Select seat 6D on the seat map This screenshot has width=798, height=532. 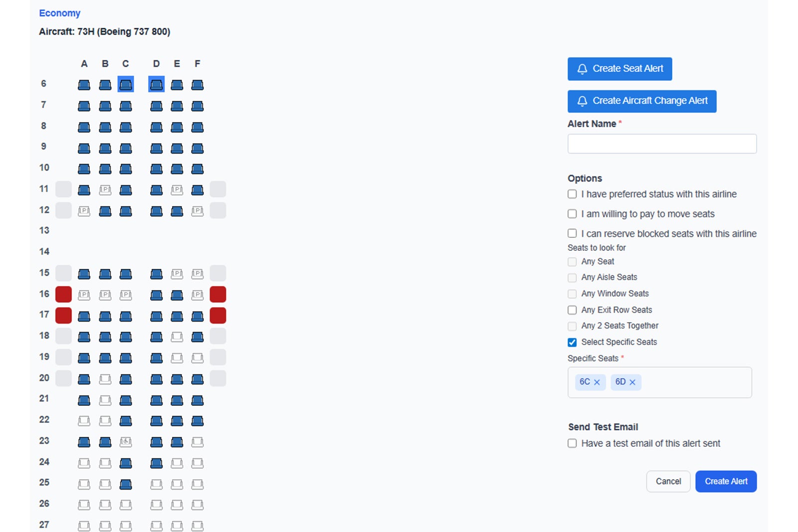pos(156,85)
